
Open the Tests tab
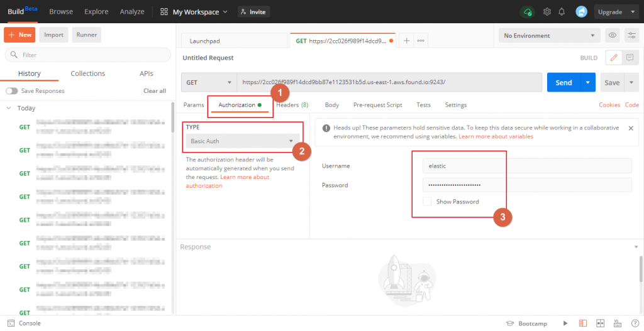423,105
